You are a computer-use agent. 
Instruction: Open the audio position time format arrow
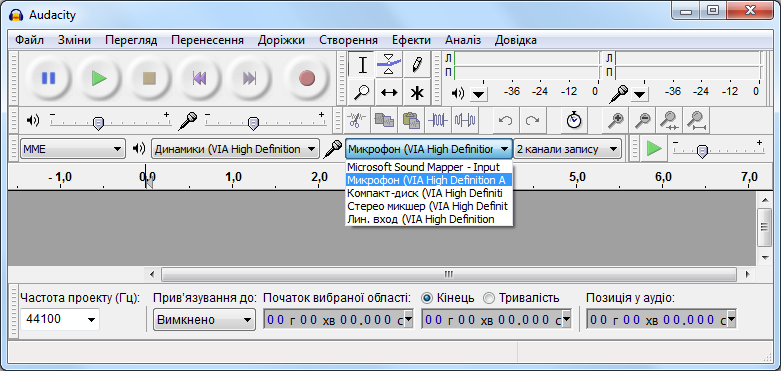pos(731,319)
